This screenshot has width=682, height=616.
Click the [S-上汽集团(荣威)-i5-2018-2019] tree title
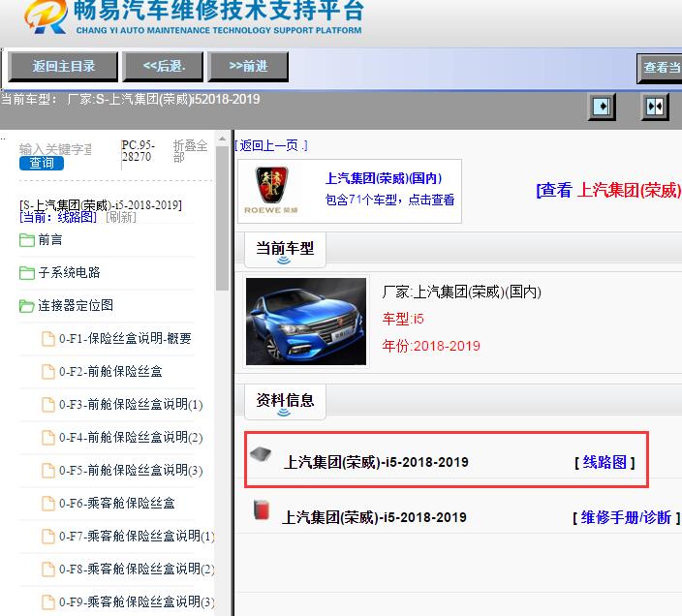pyautogui.click(x=101, y=204)
